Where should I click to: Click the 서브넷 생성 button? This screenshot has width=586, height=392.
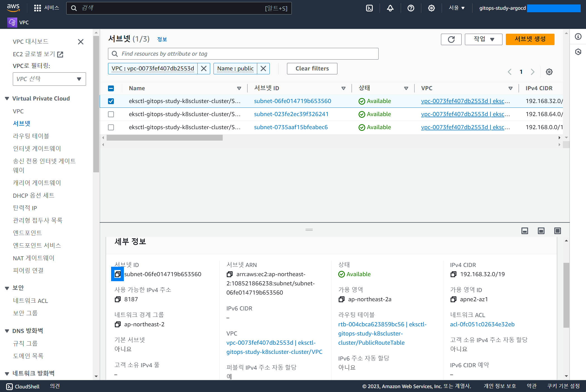coord(530,39)
